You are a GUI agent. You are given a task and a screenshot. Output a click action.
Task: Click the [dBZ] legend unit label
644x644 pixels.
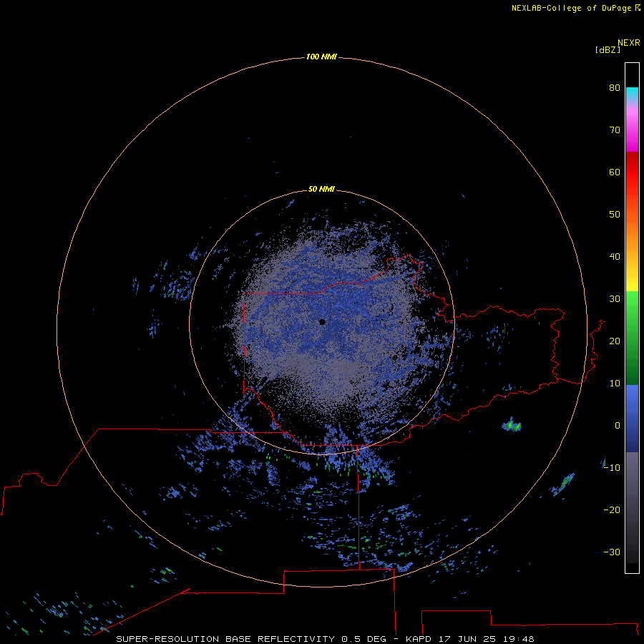point(608,50)
